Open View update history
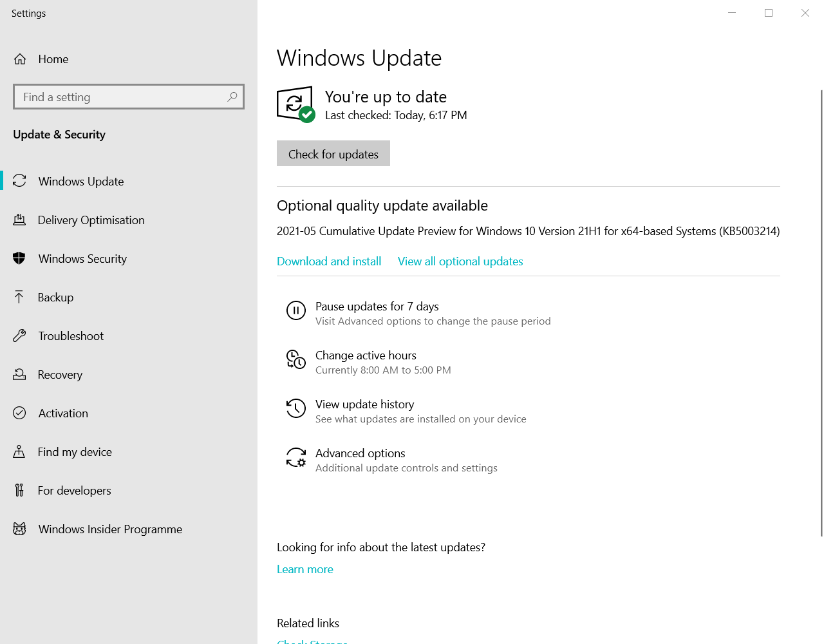Viewport: 824px width, 644px height. coord(407,411)
